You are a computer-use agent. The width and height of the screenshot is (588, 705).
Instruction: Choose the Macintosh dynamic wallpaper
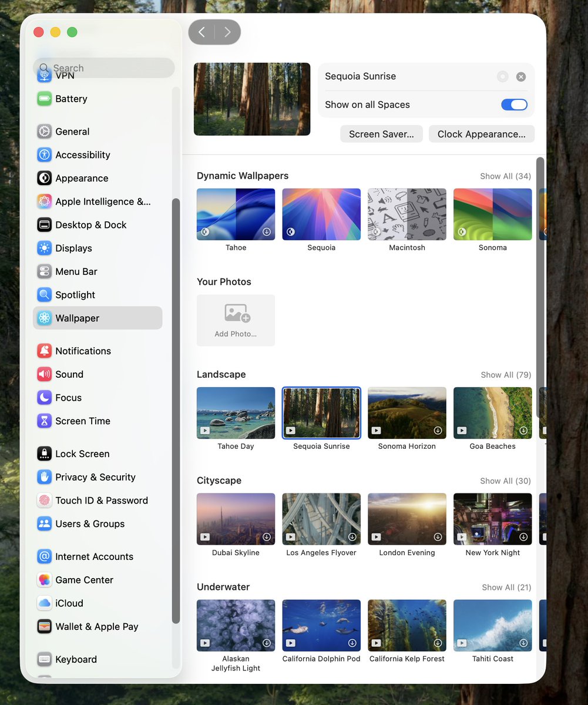tap(407, 214)
